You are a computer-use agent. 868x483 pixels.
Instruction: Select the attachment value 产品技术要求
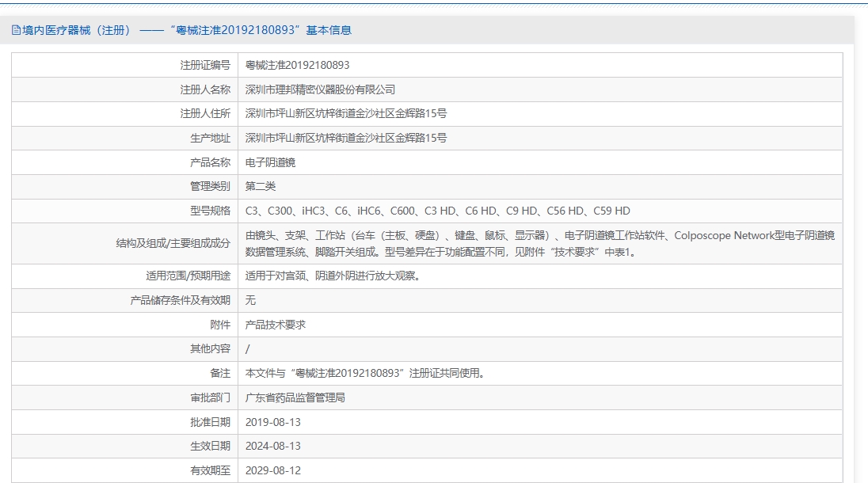(275, 325)
